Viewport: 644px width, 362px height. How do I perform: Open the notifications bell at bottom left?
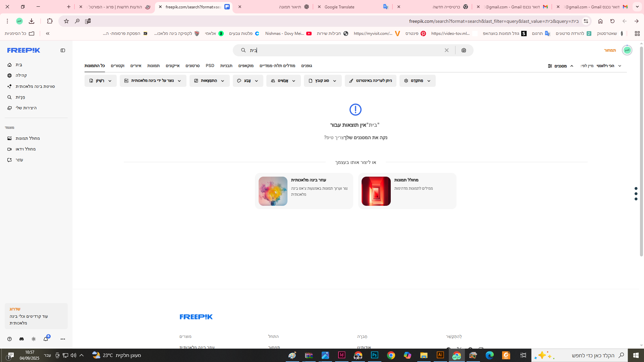46,339
